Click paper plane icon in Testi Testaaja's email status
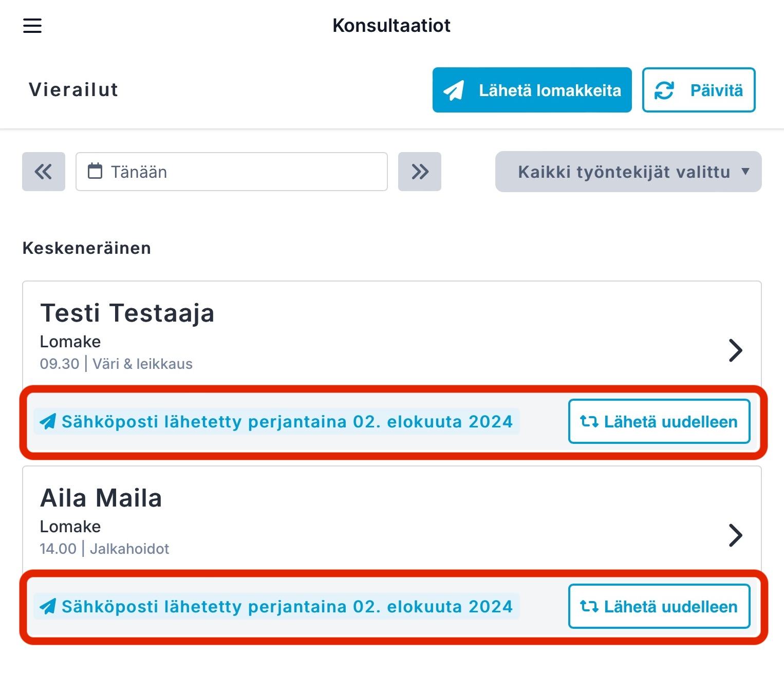 (48, 422)
